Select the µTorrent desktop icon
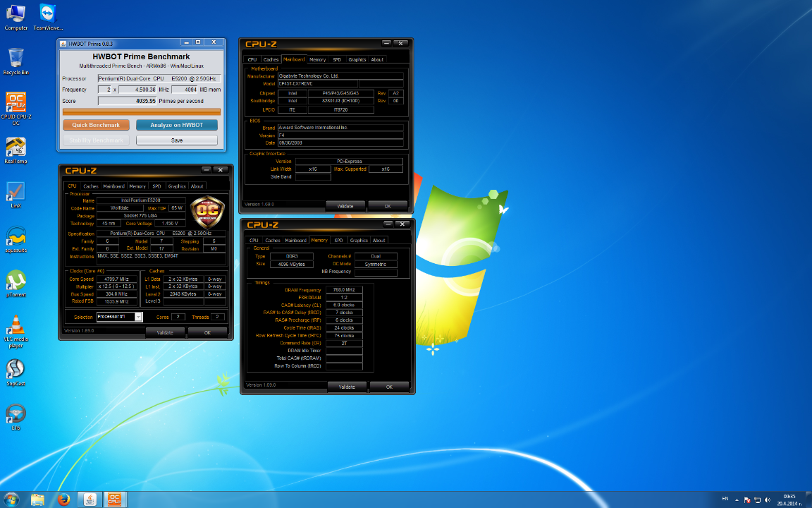 click(x=16, y=284)
